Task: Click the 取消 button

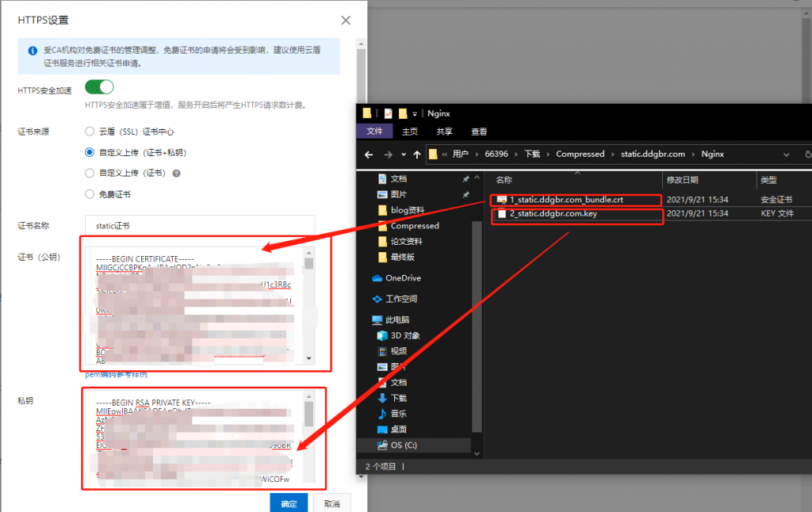Action: pos(332,503)
